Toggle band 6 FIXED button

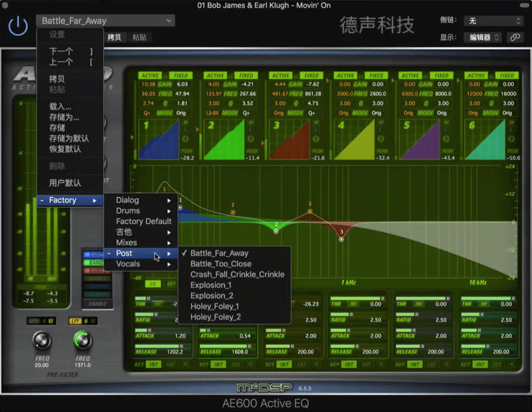(507, 75)
